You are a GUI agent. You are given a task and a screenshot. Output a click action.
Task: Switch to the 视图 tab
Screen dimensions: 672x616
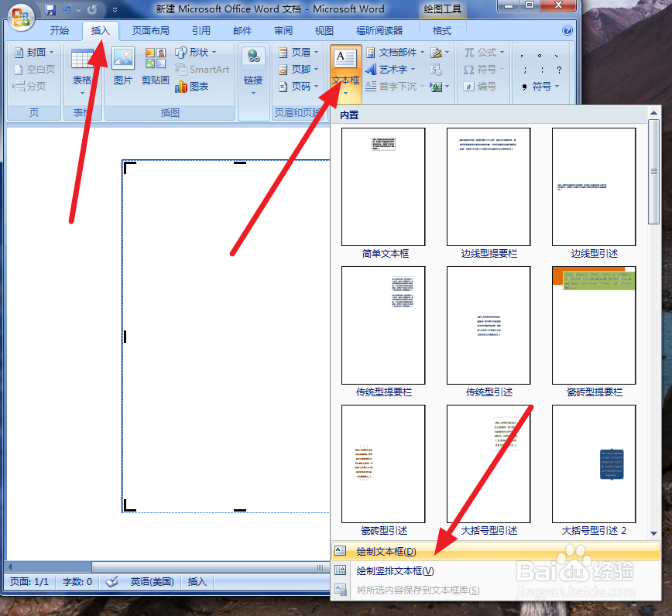coord(324,31)
